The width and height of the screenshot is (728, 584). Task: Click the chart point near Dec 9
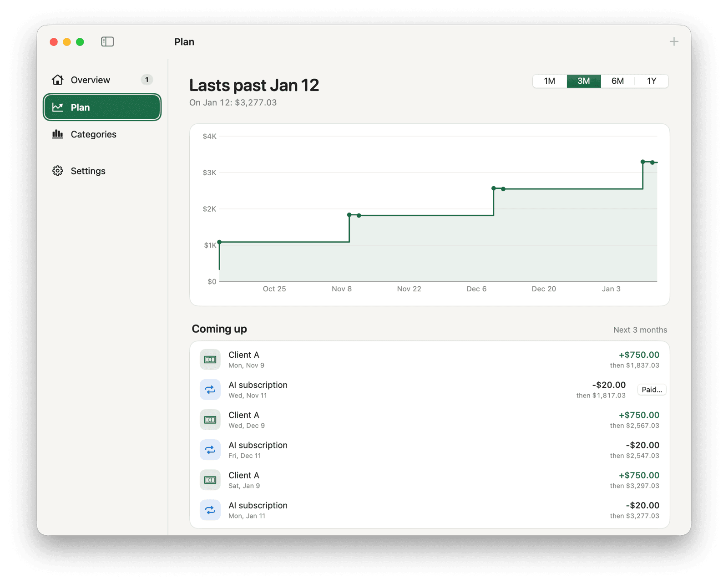coord(494,188)
